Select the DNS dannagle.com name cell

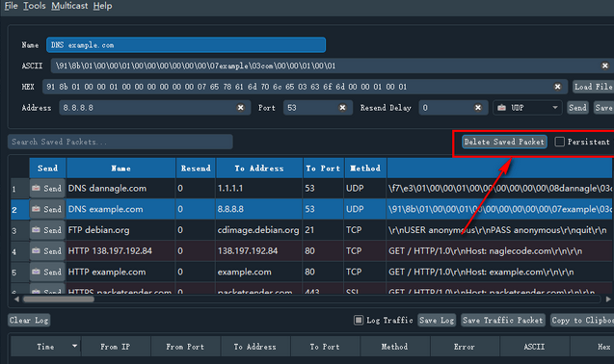pyautogui.click(x=121, y=189)
